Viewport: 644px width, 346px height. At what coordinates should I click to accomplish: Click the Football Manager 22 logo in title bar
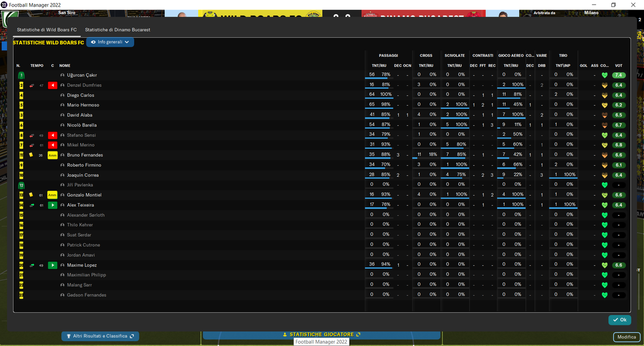(x=4, y=5)
